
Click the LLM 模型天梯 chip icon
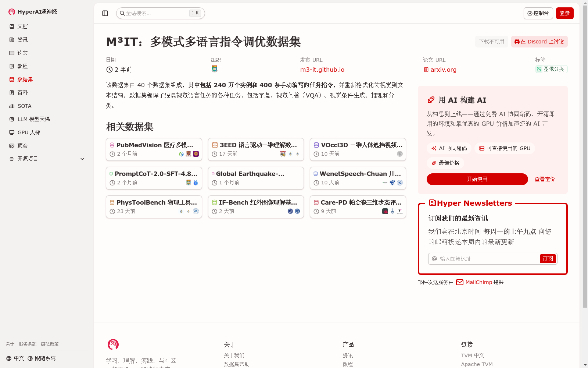point(12,119)
